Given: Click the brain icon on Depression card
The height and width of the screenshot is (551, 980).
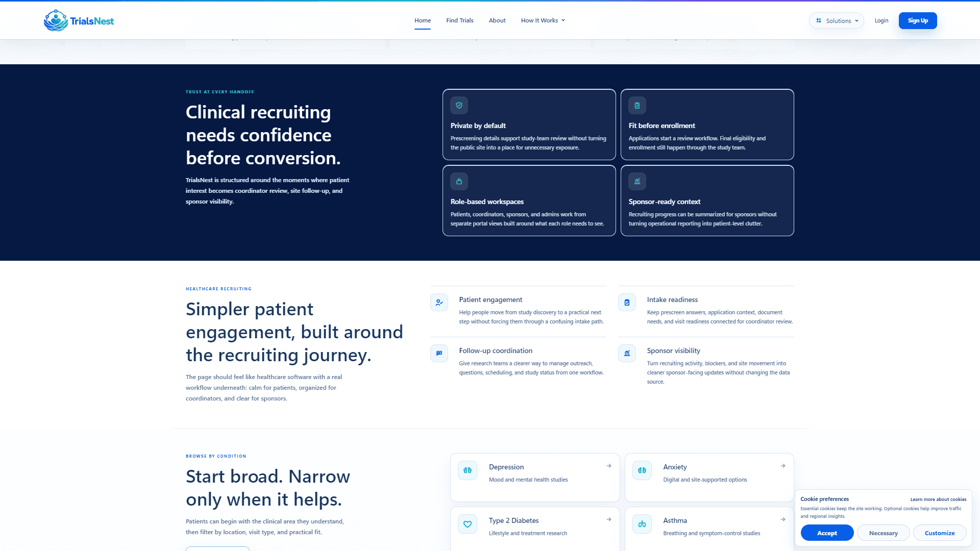Looking at the screenshot, I should [468, 470].
